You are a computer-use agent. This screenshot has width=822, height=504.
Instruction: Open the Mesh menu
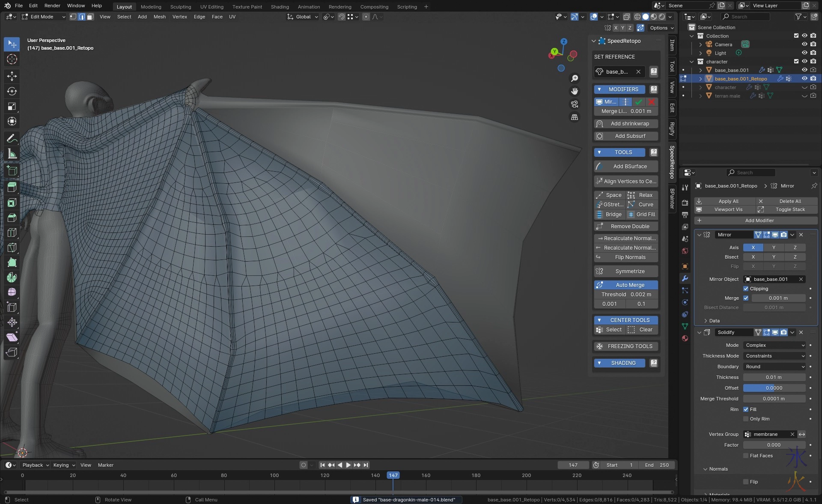[x=159, y=17]
